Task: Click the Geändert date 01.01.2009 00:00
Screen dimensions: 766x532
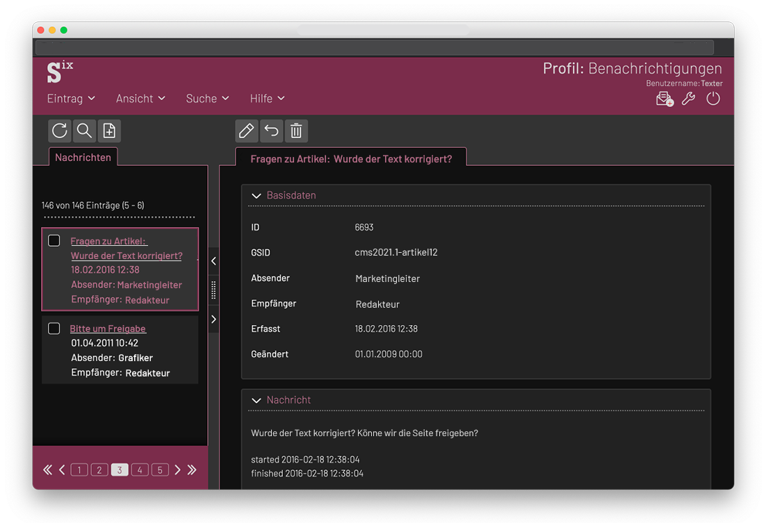Action: point(389,354)
